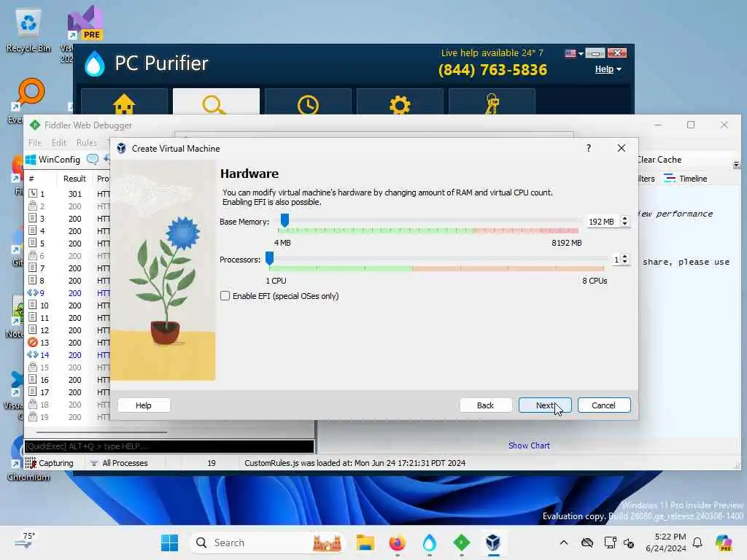Screen dimensions: 747x560
Task: Select Fiddler session row 3
Action: pos(66,219)
